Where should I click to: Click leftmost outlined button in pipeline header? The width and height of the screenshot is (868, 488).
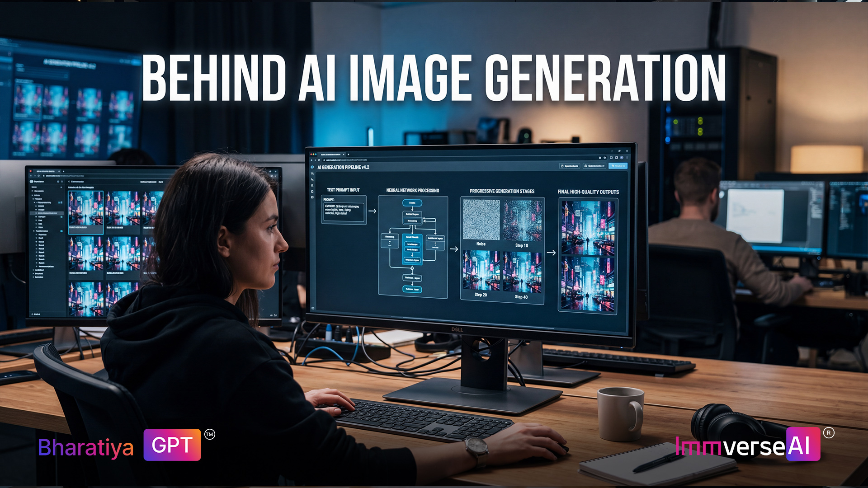(570, 166)
